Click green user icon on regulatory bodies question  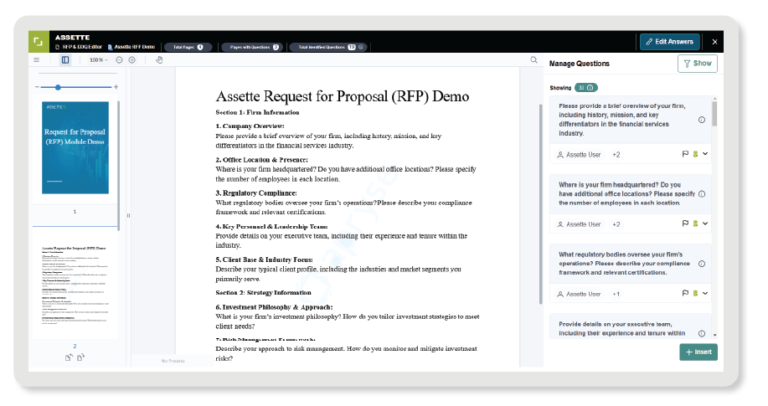[x=695, y=293]
